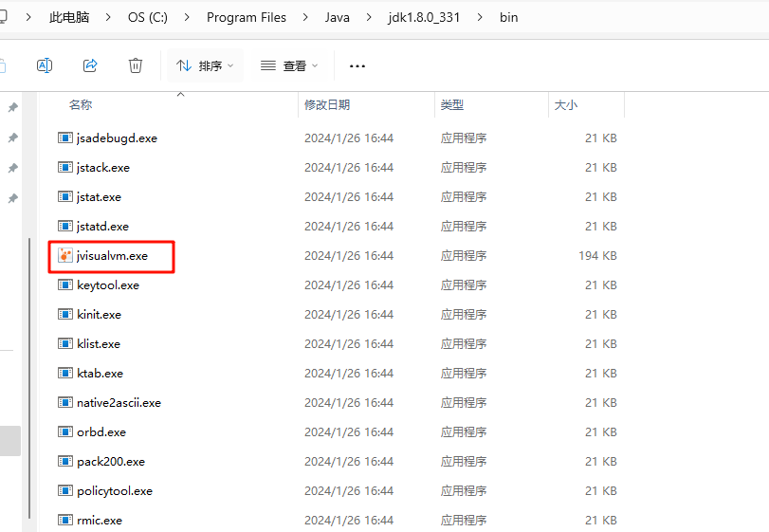
Task: Click the navigation pane vertical scrollbar
Action: click(30, 379)
